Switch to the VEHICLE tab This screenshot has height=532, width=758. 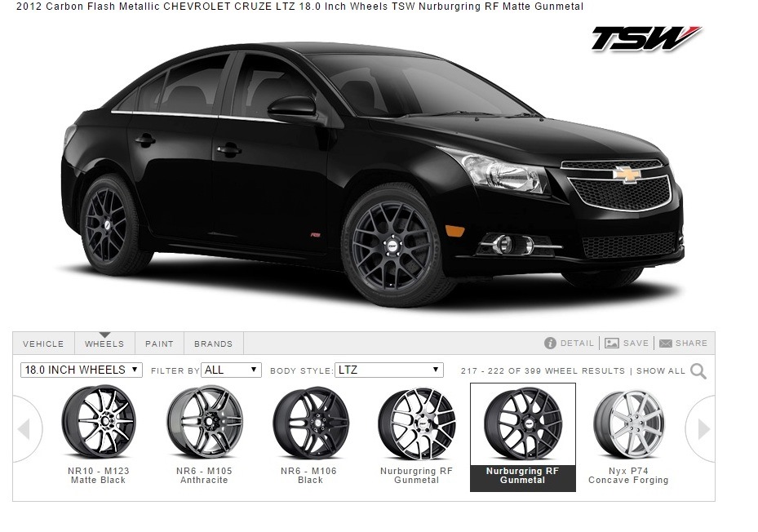tap(43, 344)
